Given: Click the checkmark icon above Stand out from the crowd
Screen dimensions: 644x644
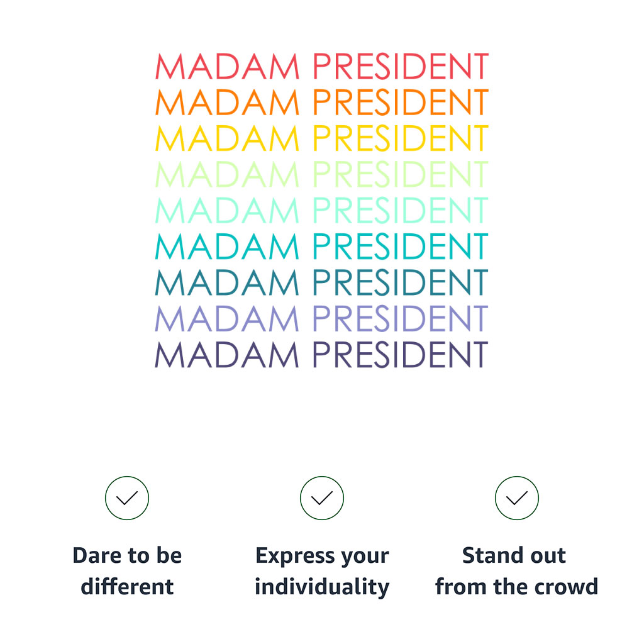Looking at the screenshot, I should [x=517, y=498].
